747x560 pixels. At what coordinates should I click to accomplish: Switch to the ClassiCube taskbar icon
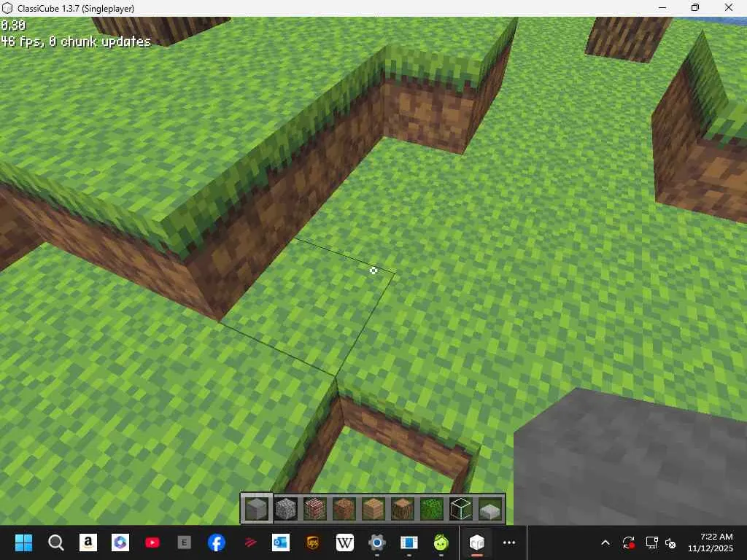pyautogui.click(x=477, y=542)
